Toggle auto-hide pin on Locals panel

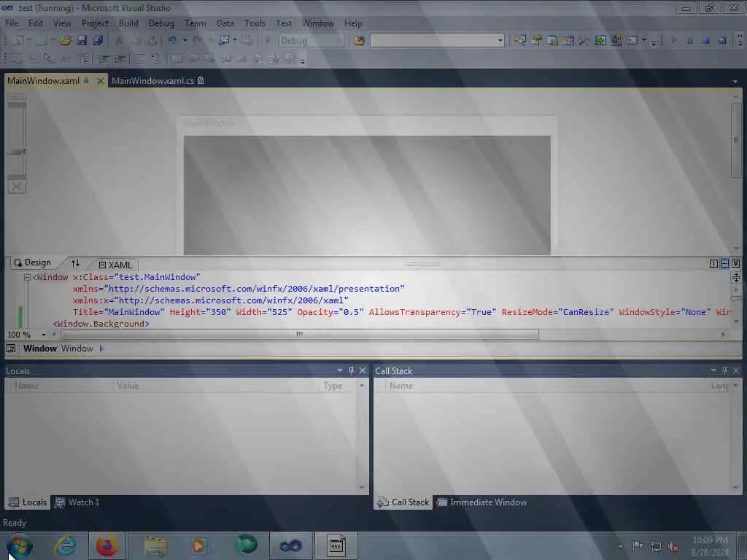(x=351, y=370)
